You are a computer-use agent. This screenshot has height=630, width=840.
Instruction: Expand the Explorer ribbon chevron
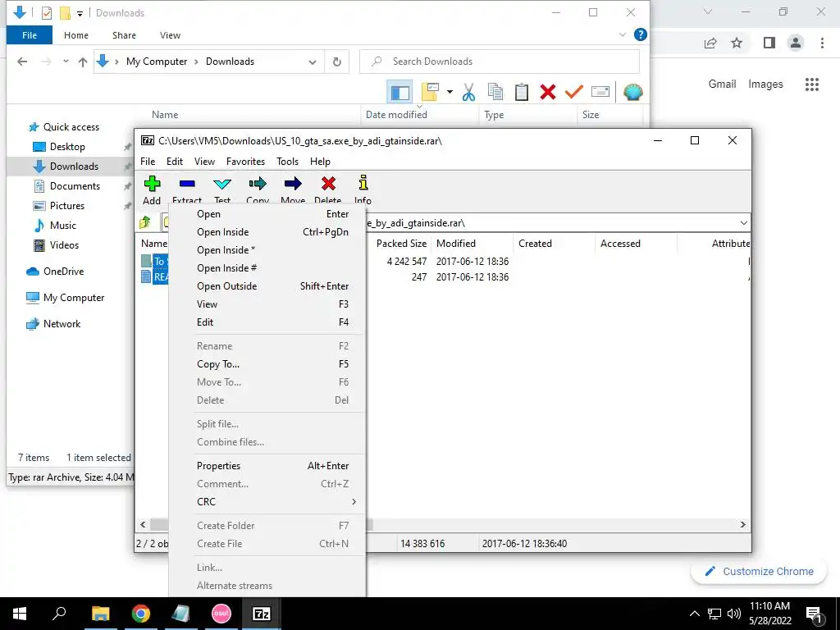point(623,34)
